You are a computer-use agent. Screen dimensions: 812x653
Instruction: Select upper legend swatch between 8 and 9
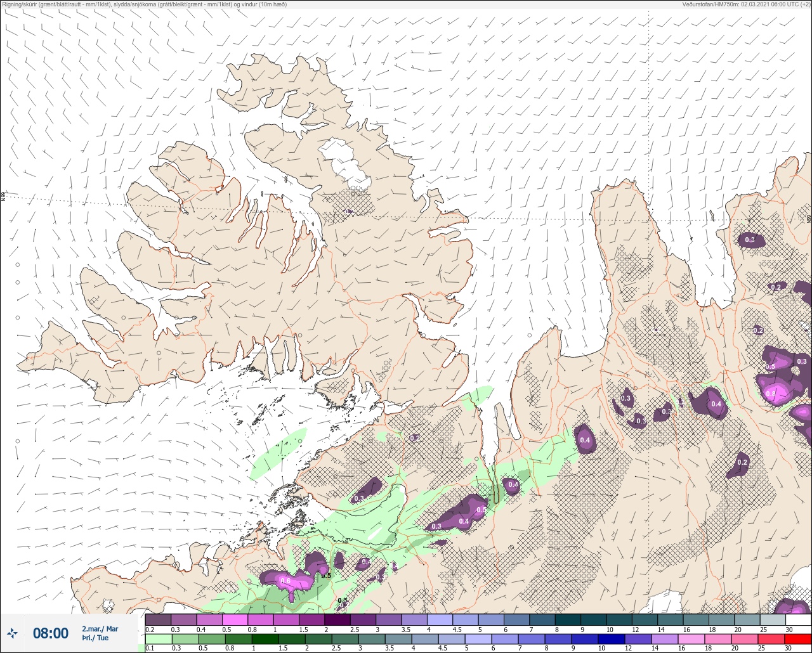[x=568, y=619]
